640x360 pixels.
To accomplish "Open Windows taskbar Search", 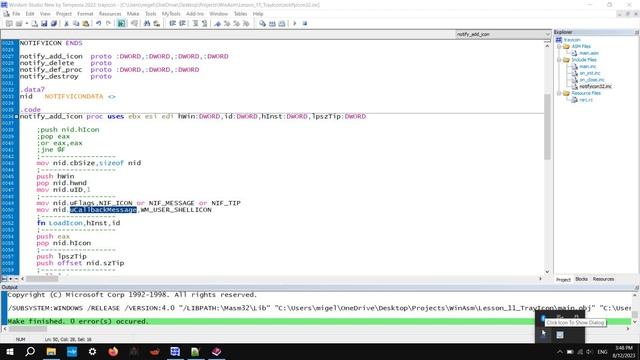I will (30, 351).
